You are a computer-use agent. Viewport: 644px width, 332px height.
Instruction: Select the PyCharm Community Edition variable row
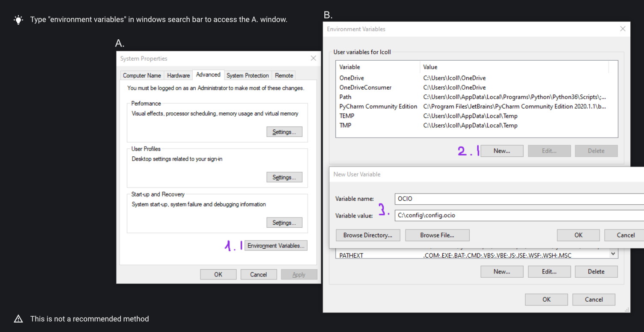(476, 106)
